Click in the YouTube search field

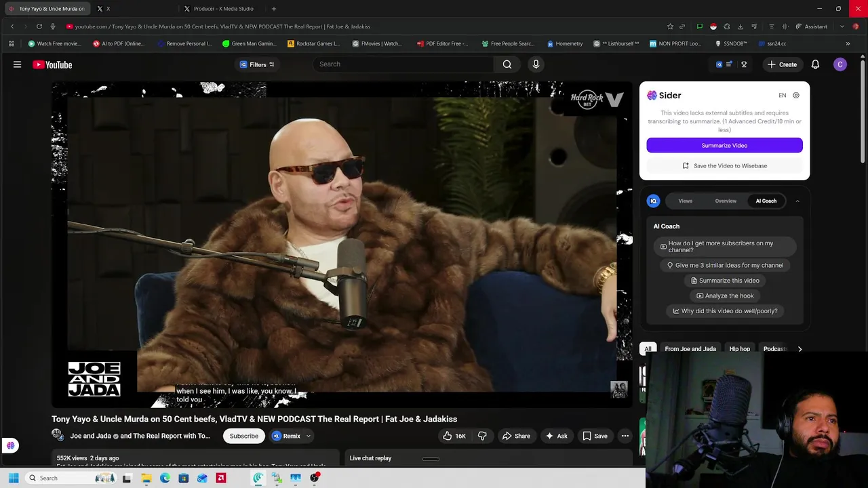pyautogui.click(x=403, y=64)
